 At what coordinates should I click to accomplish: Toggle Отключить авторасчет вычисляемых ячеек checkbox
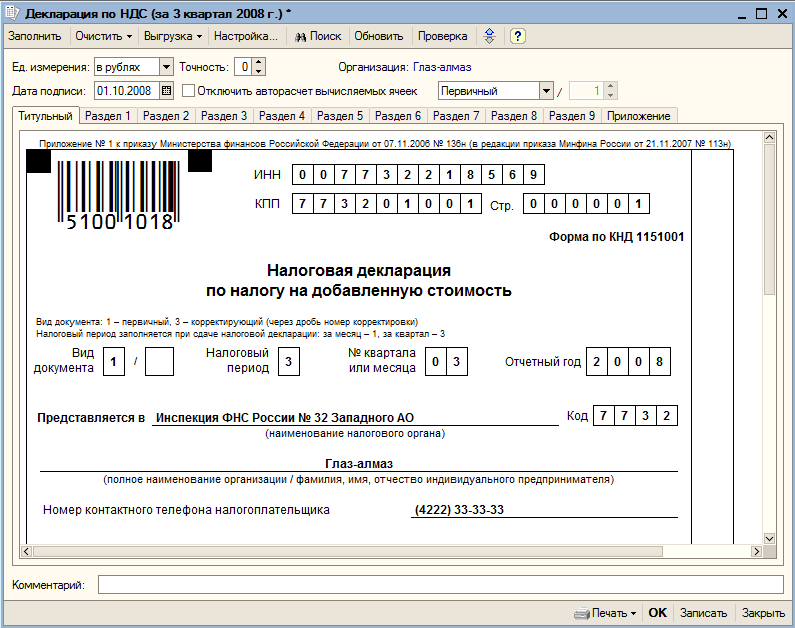[x=188, y=91]
